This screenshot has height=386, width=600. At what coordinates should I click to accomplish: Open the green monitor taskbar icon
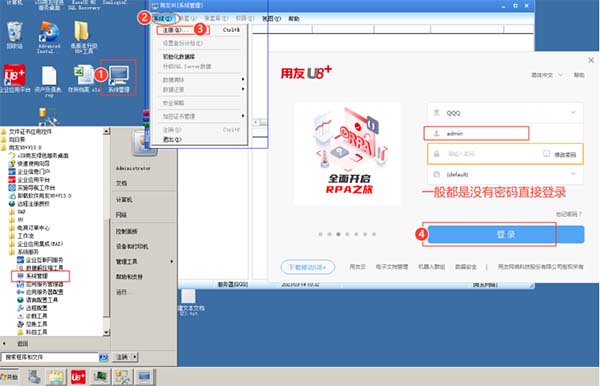point(100,377)
